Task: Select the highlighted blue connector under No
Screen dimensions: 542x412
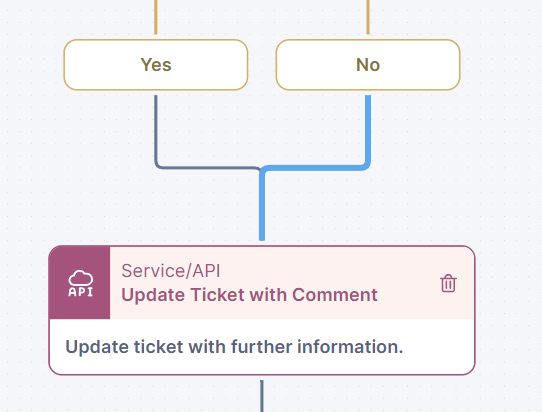Action: pyautogui.click(x=368, y=131)
